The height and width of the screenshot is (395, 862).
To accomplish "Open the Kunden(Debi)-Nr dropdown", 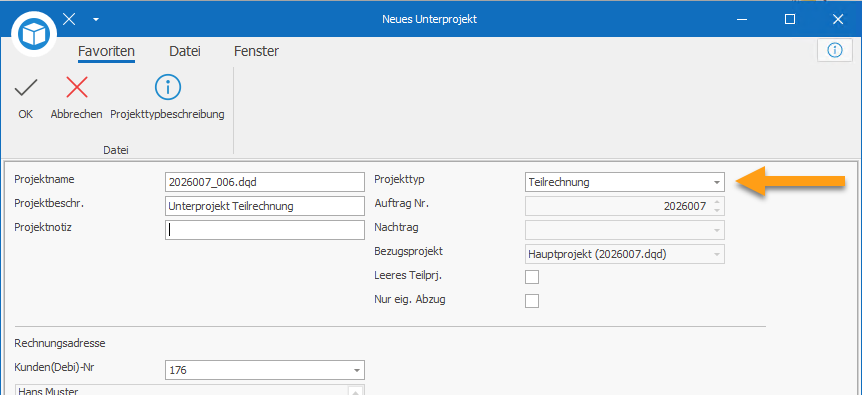I will [356, 370].
